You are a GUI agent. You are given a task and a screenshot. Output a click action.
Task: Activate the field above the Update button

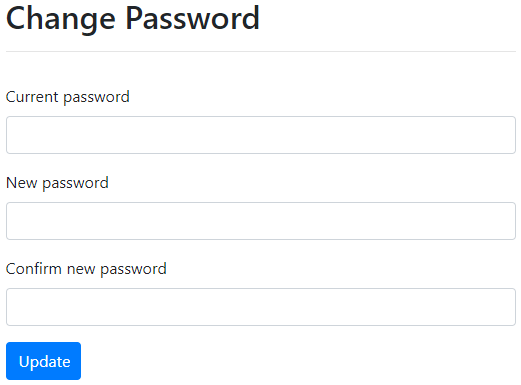click(x=261, y=307)
